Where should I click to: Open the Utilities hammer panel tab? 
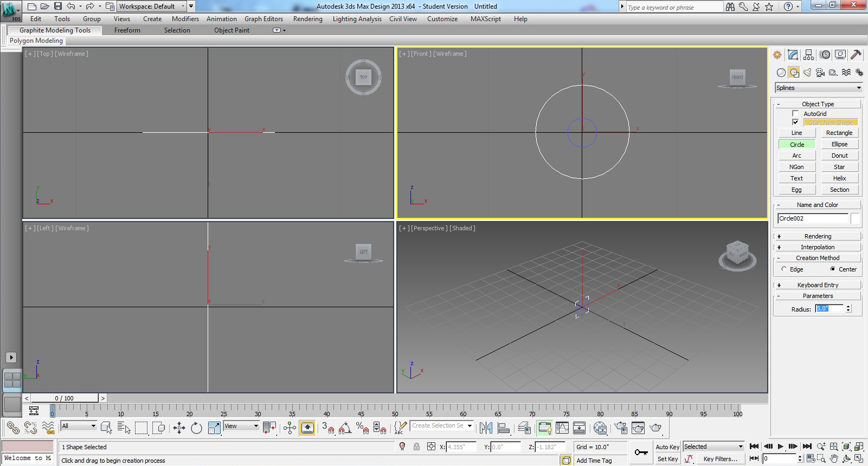click(x=856, y=55)
